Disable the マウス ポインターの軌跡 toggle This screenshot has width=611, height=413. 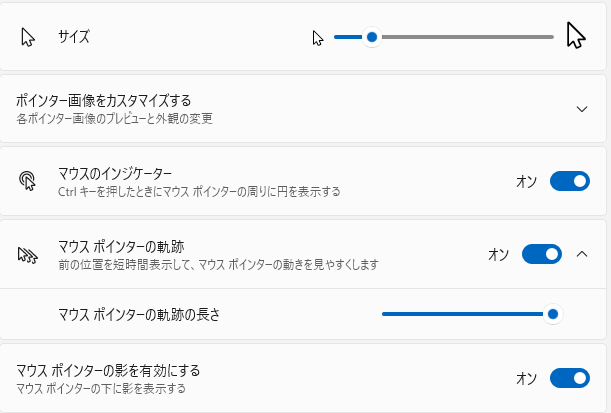tap(541, 254)
